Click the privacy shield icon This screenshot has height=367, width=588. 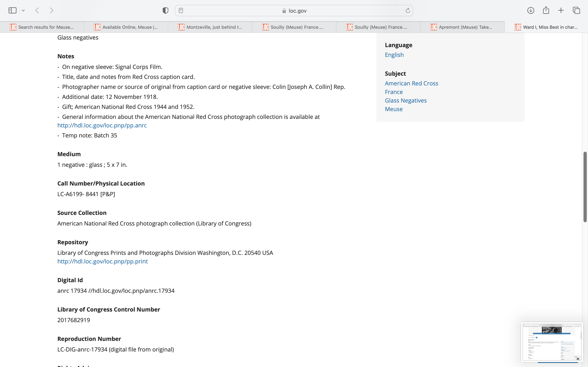click(x=165, y=10)
